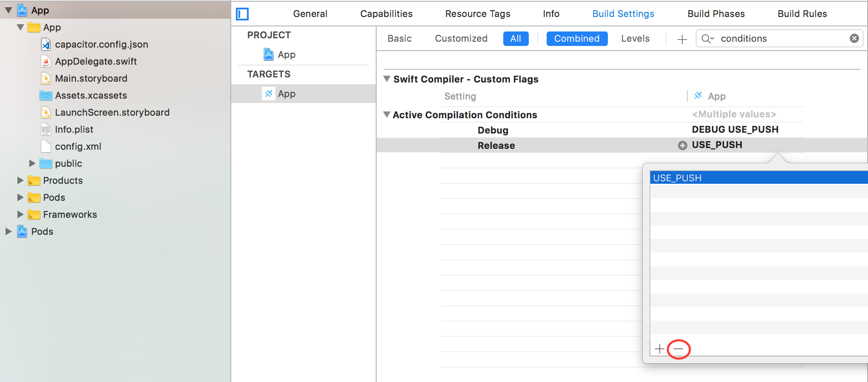Collapse Active Compilation Conditions setting
This screenshot has width=868, height=382.
[387, 114]
